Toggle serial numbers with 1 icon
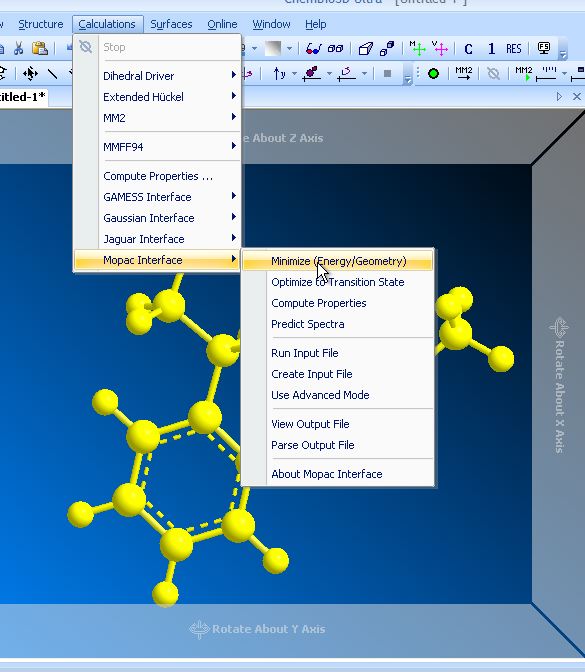This screenshot has width=585, height=672. pos(492,49)
